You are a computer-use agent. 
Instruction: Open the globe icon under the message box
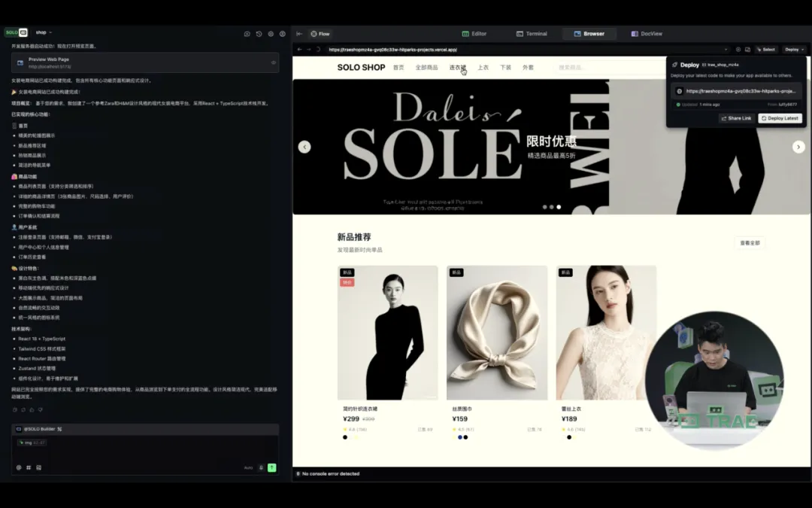tap(19, 467)
